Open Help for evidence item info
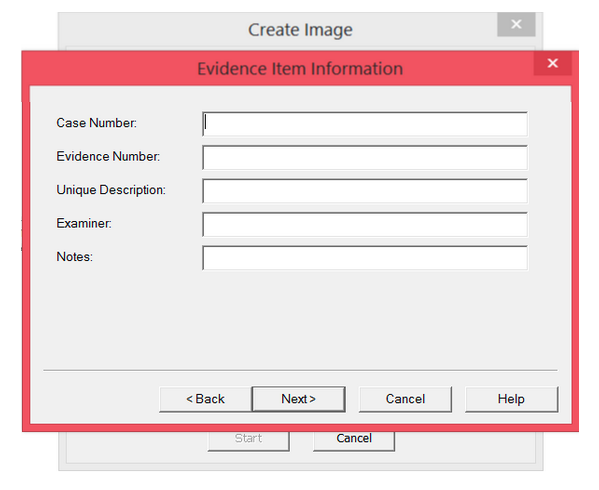 click(x=511, y=399)
